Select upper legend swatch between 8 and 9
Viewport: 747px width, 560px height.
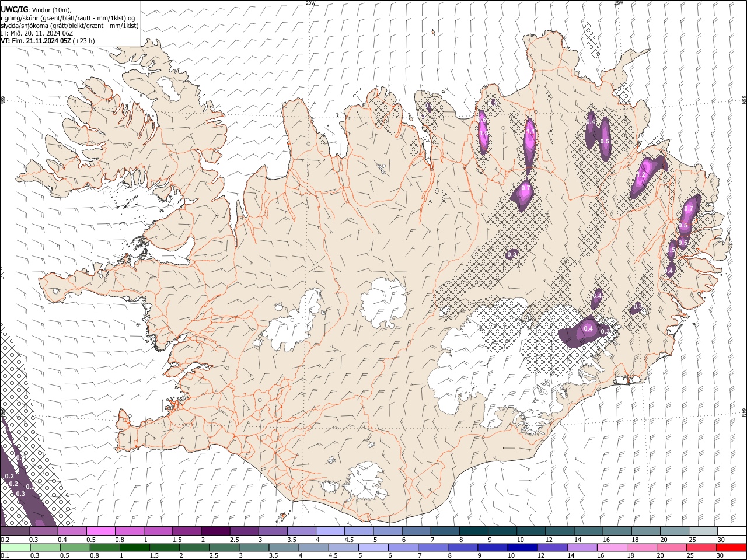[x=474, y=531]
